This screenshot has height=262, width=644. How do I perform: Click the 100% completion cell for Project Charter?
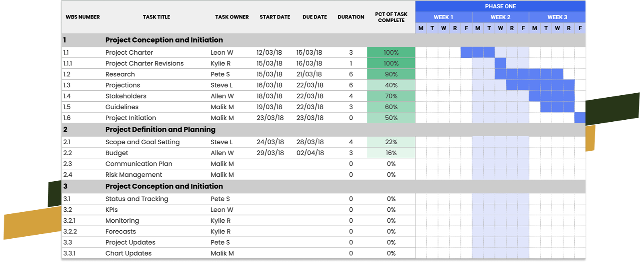[391, 53]
